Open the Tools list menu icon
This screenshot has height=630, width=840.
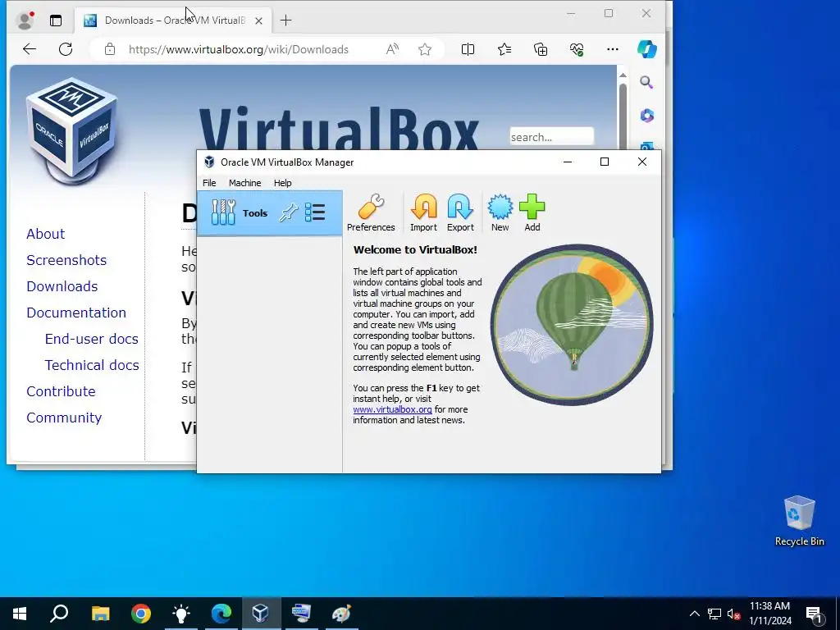pyautogui.click(x=315, y=212)
